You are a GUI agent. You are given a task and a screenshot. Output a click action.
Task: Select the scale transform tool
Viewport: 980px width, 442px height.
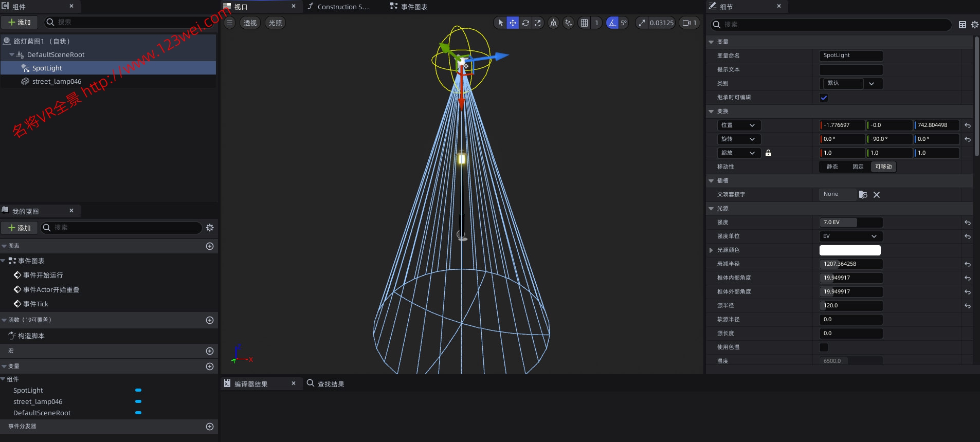(537, 23)
